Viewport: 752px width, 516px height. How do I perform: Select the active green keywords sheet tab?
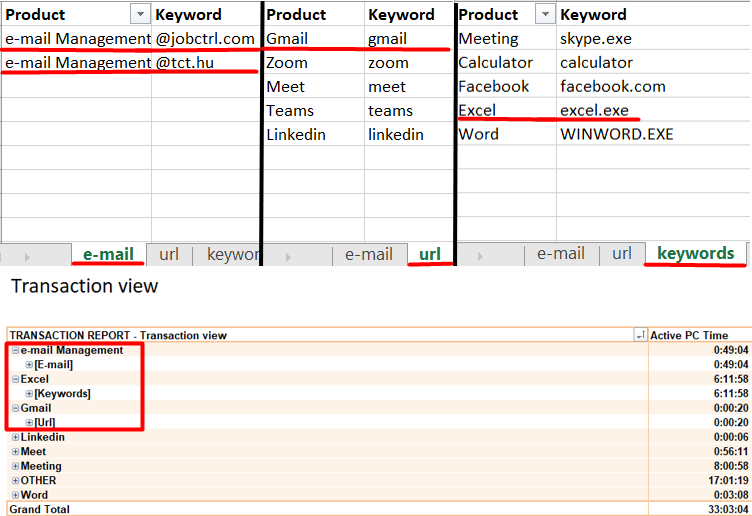pos(695,254)
